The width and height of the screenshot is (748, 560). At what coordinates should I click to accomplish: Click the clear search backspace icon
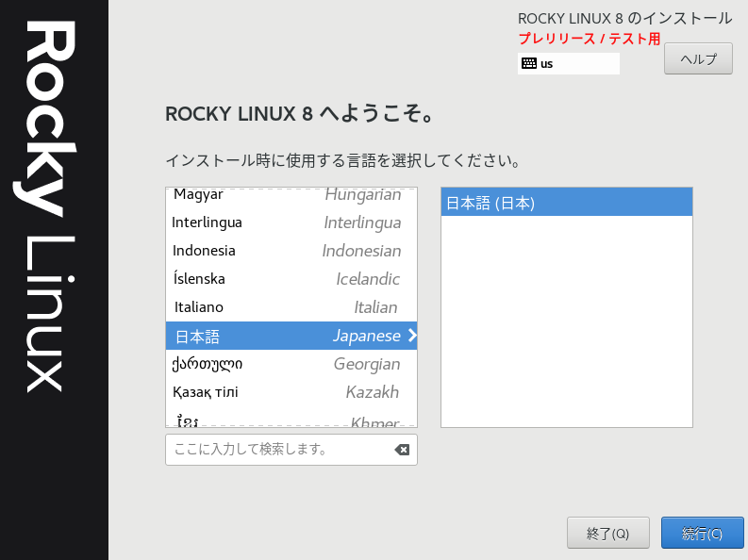tap(402, 450)
